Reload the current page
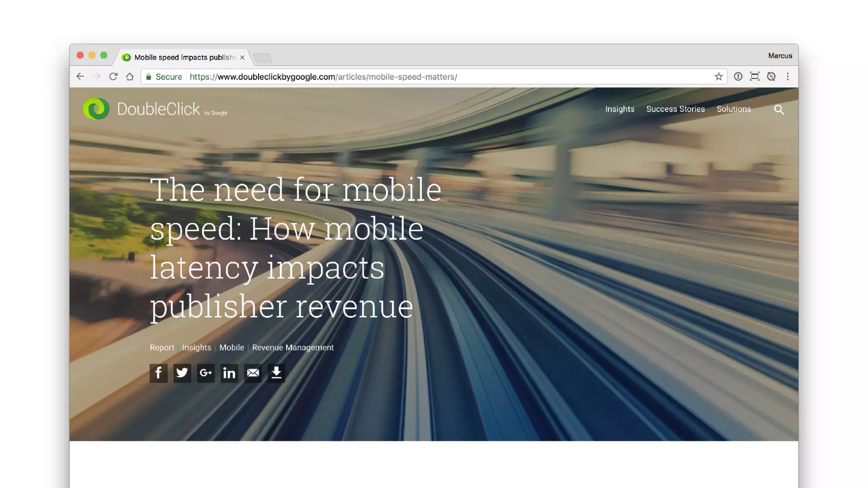The width and height of the screenshot is (868, 488). [x=113, y=77]
